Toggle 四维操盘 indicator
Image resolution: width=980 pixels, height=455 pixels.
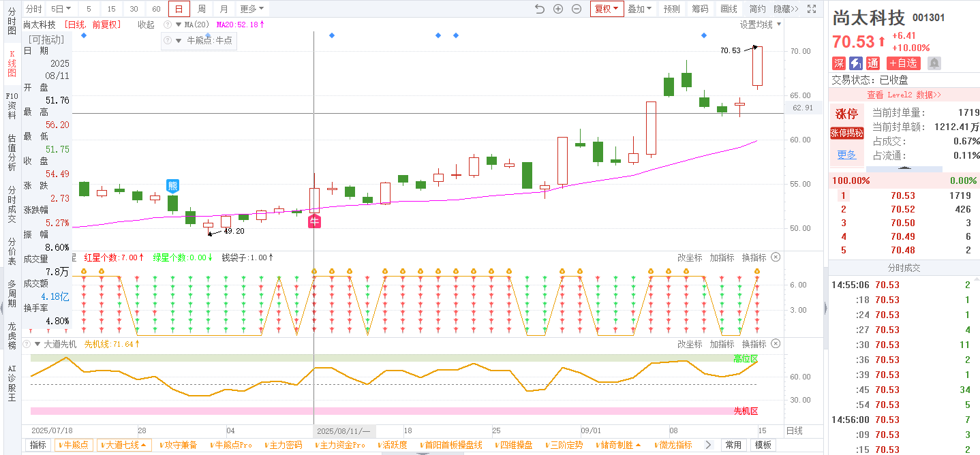tap(513, 445)
